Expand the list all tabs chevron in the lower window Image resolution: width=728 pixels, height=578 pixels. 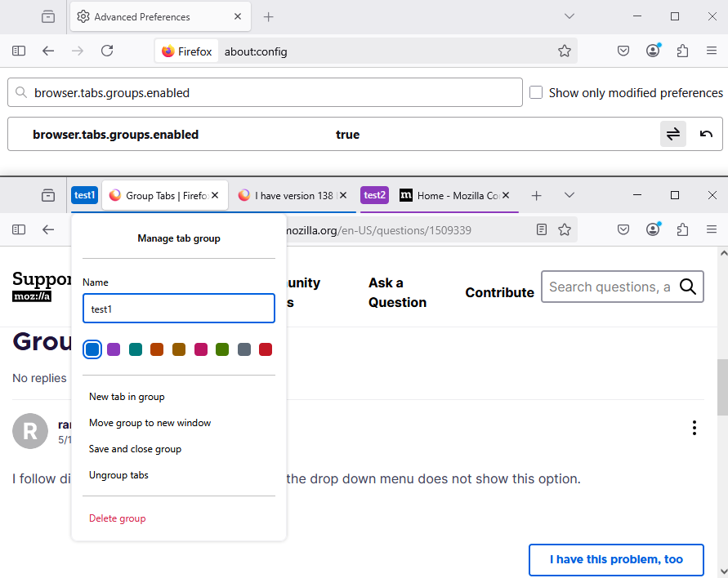569,195
